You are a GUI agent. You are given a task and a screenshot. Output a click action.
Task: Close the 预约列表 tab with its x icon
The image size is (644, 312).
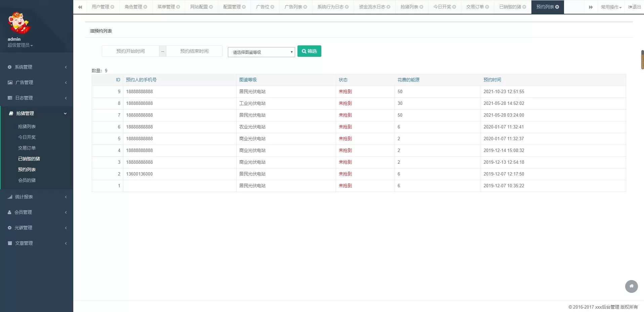point(557,7)
